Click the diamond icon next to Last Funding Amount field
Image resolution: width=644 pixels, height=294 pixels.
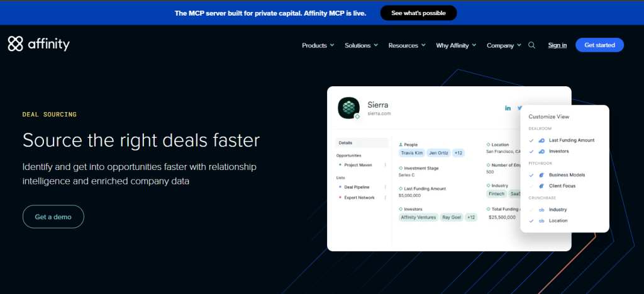point(401,189)
